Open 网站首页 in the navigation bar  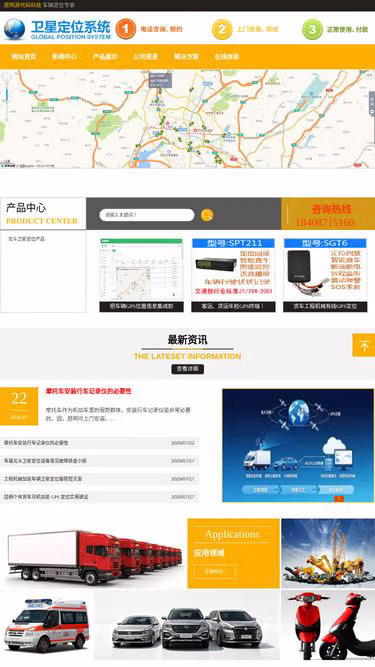pyautogui.click(x=24, y=57)
